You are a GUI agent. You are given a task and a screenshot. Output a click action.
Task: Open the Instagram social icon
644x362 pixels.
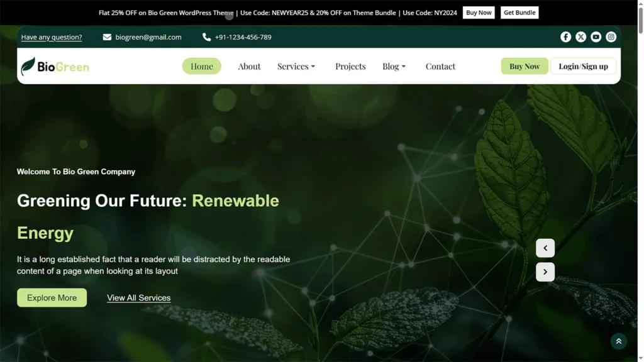(x=611, y=37)
